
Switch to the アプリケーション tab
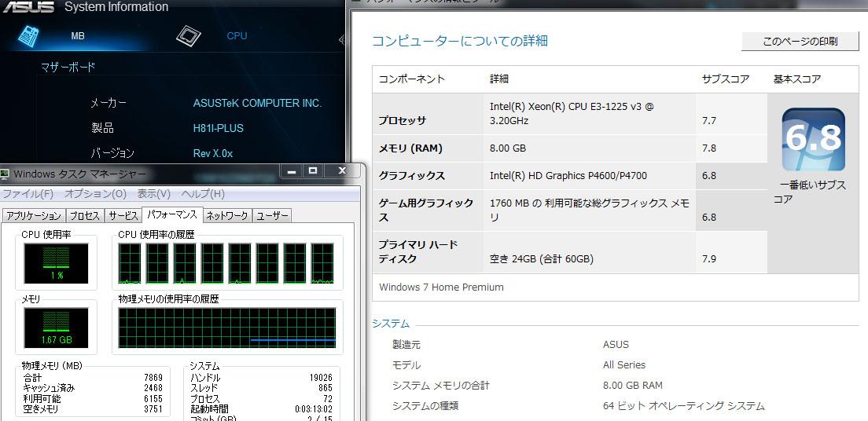tap(34, 216)
